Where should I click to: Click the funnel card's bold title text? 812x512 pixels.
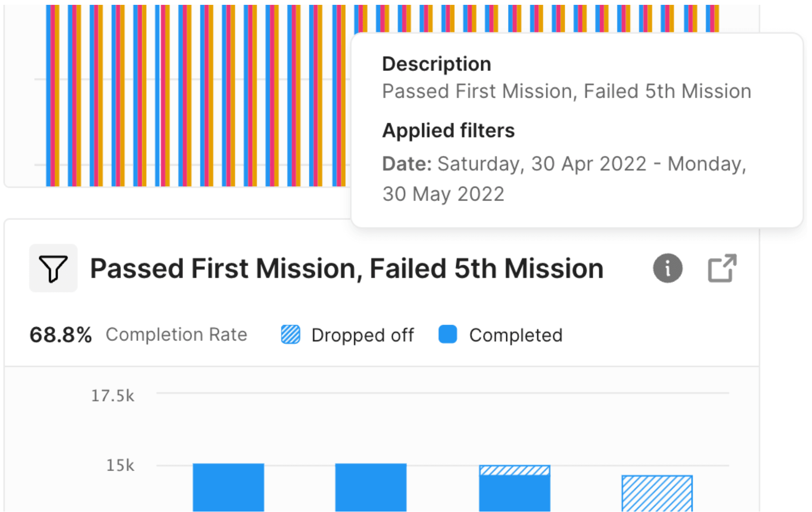point(347,268)
